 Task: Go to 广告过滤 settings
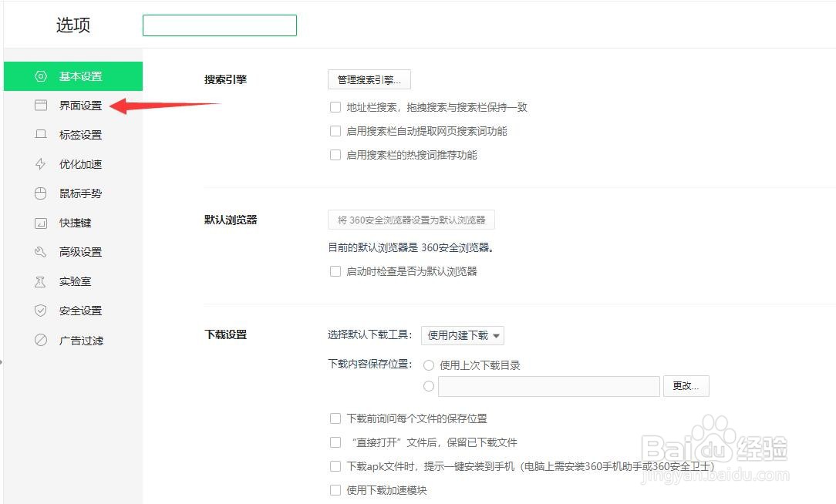(73, 340)
